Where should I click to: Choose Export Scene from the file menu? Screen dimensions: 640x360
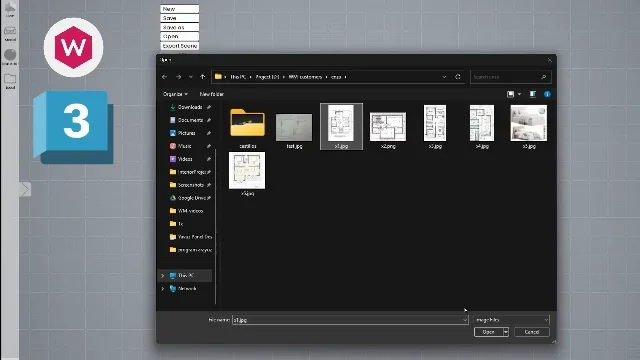180,46
